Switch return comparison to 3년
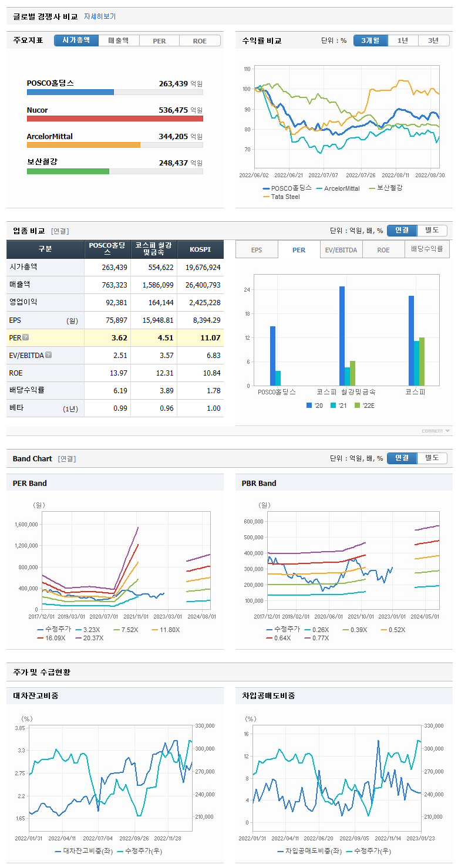 click(433, 40)
